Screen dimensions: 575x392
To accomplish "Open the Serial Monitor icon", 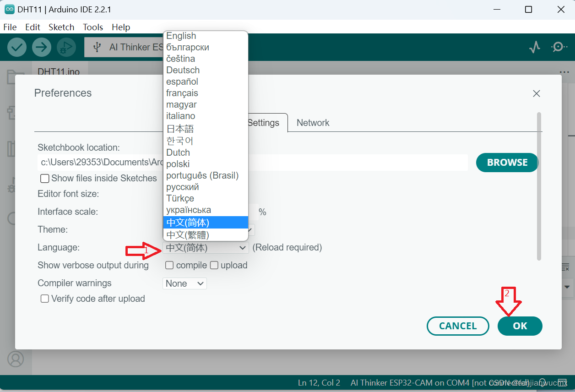I will pyautogui.click(x=559, y=47).
